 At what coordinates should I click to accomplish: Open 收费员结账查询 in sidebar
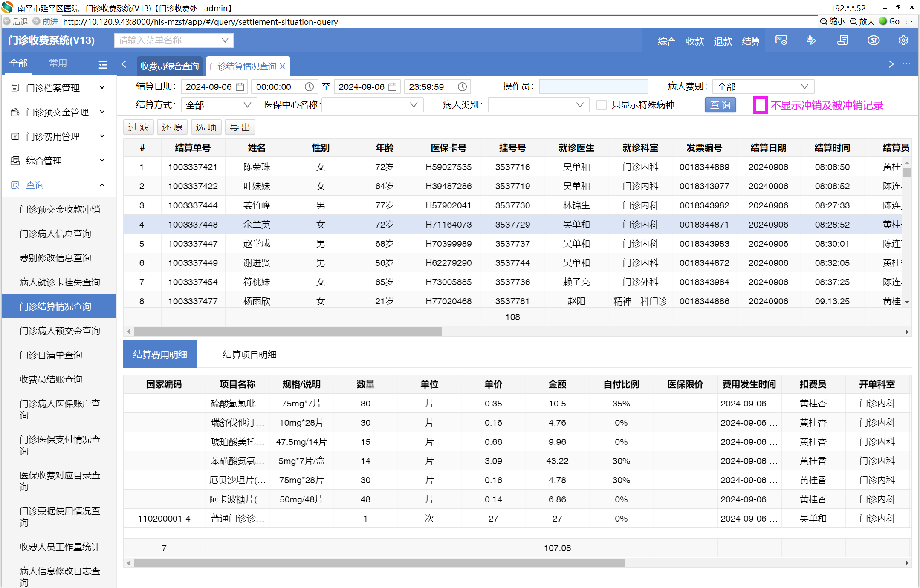point(51,379)
